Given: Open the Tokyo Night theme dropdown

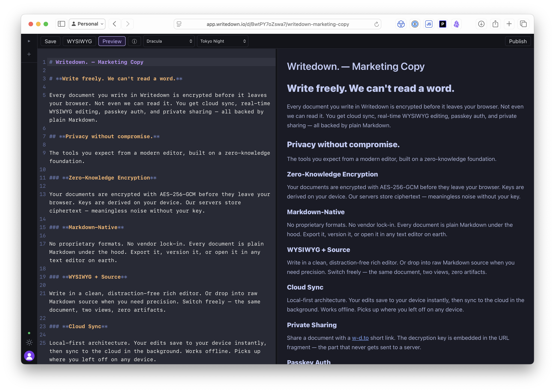Looking at the screenshot, I should tap(222, 41).
